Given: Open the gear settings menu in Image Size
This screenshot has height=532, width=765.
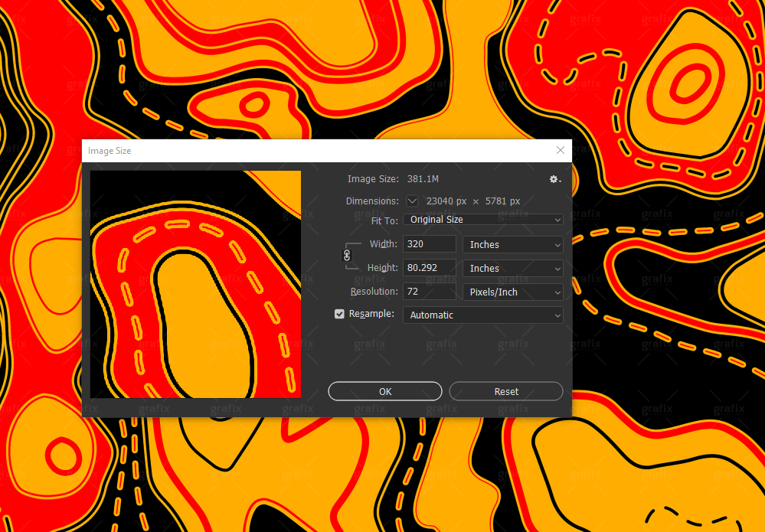Looking at the screenshot, I should point(554,179).
